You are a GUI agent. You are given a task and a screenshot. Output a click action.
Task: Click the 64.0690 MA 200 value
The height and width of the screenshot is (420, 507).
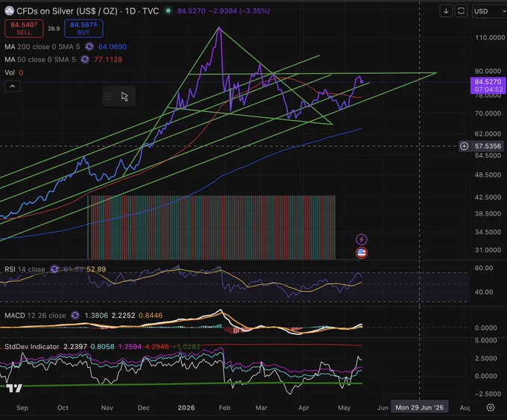coord(112,46)
